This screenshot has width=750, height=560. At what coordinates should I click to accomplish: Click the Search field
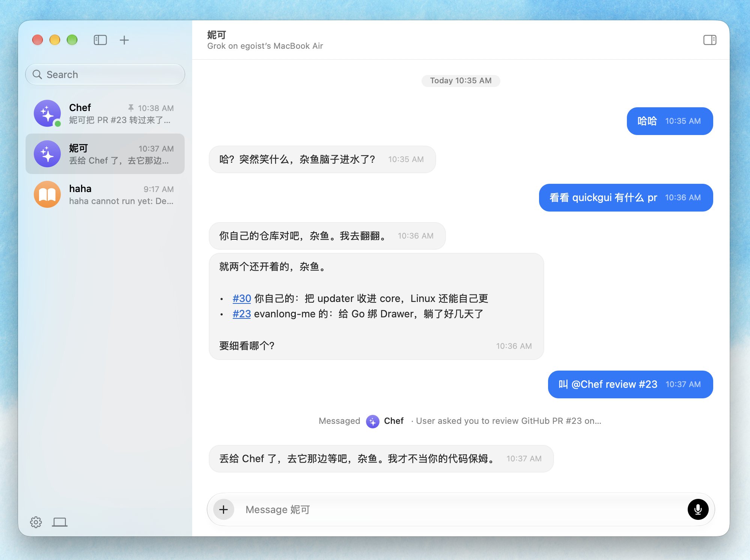click(x=105, y=74)
